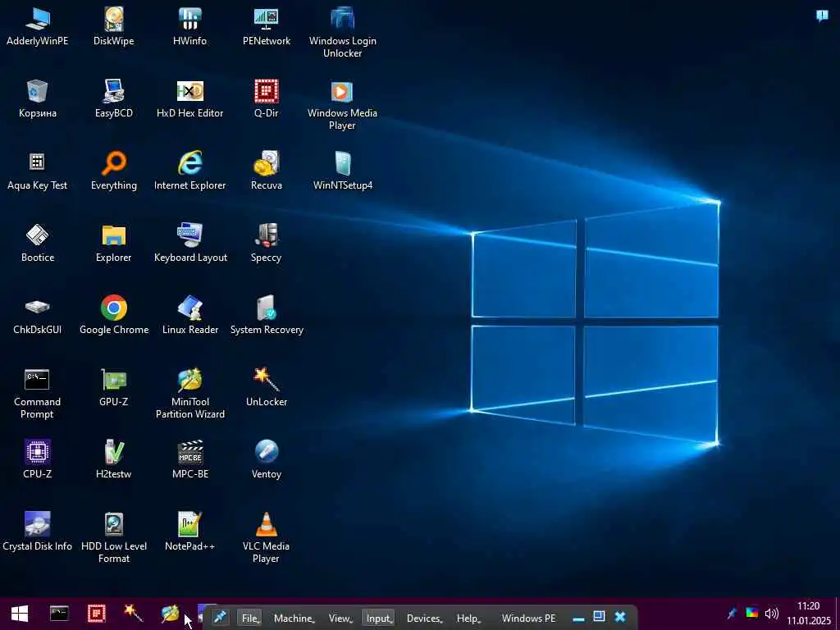Select the Bootice desktop icon
This screenshot has width=840, height=630.
37,244
